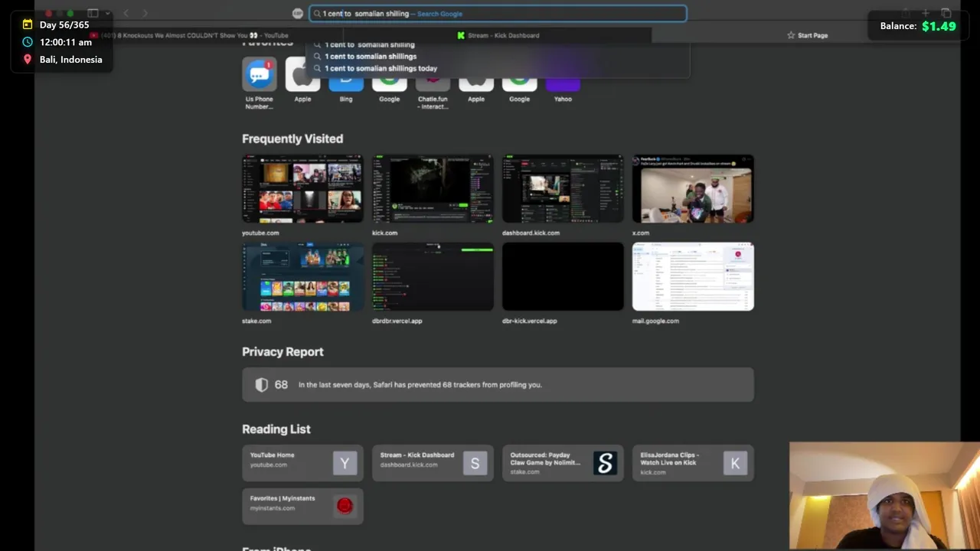Click the K icon on ElisaJordana Clips
The height and width of the screenshot is (551, 980).
click(735, 463)
